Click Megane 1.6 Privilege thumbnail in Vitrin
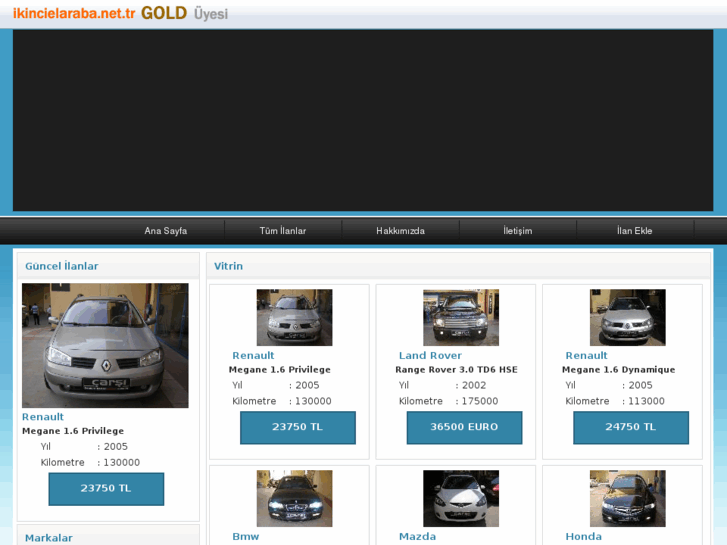 click(x=294, y=318)
